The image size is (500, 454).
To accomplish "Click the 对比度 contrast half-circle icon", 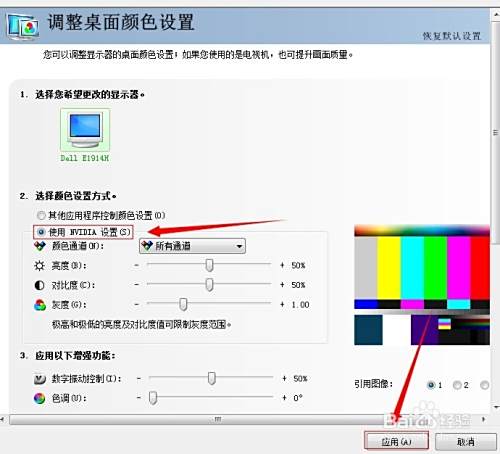I will click(x=40, y=285).
